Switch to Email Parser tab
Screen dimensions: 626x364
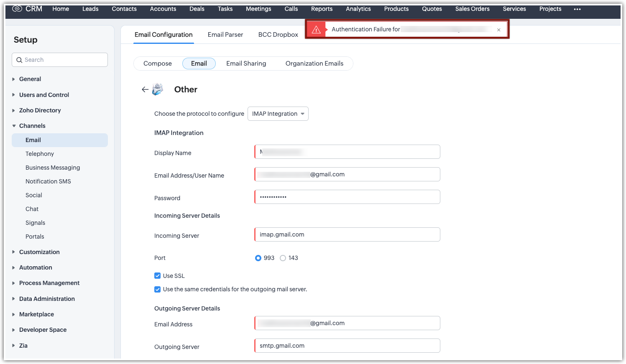(x=225, y=35)
